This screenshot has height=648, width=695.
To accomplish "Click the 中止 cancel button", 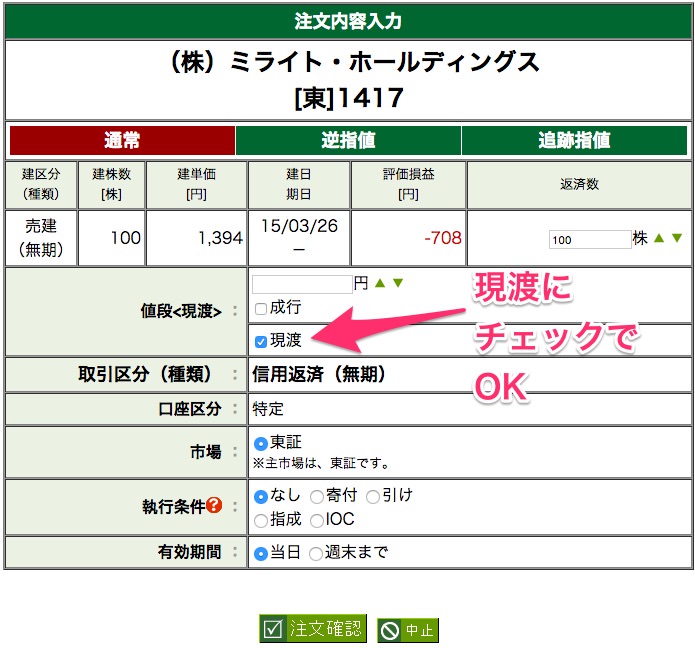I will [x=408, y=630].
